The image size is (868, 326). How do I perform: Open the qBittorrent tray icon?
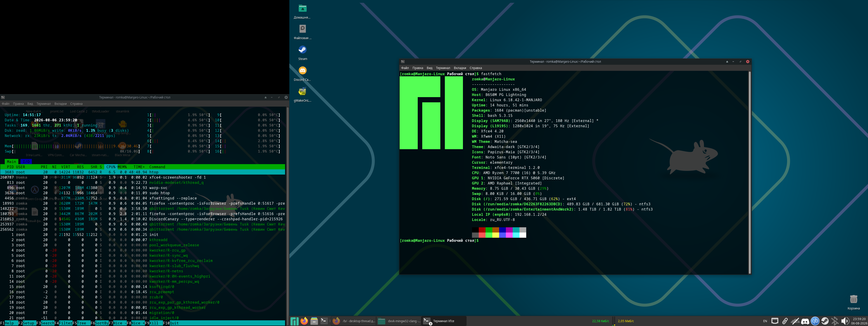coord(815,321)
